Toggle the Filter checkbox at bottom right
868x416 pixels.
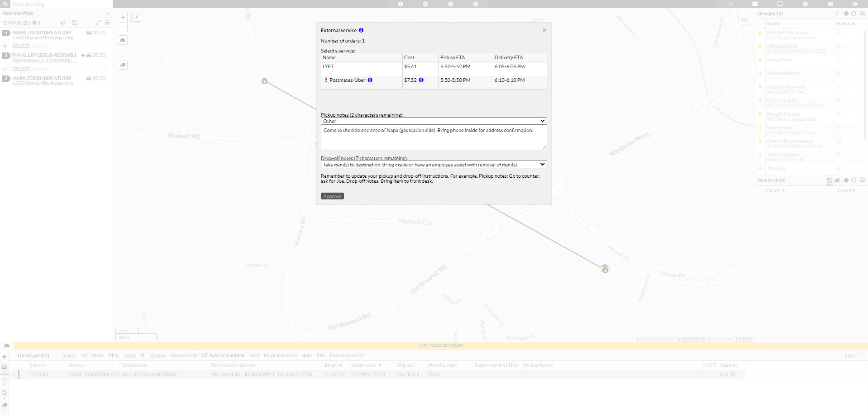(863, 355)
